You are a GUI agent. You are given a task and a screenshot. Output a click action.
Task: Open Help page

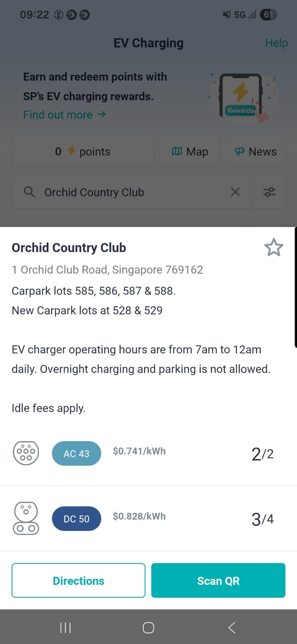276,43
